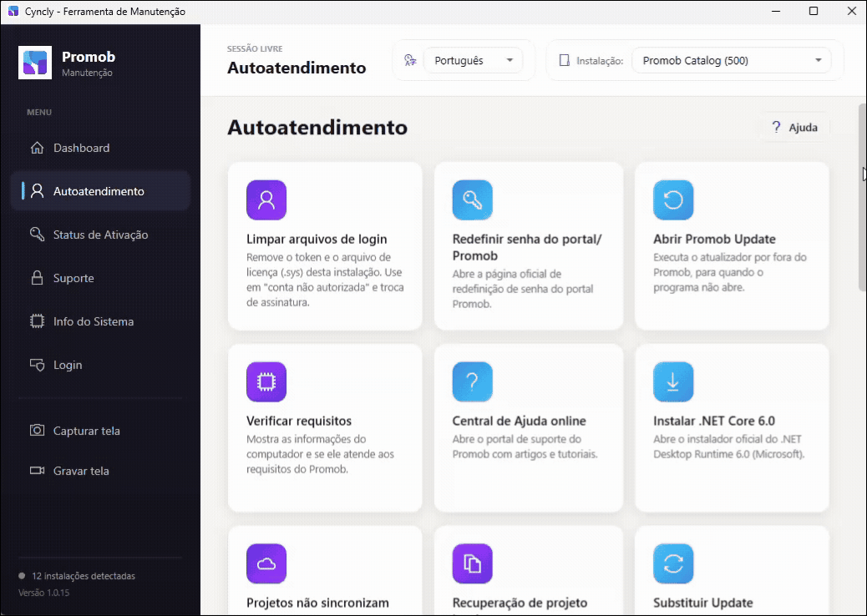Click the cloud icon on Projetos não sincronizam card
Image resolution: width=867 pixels, height=616 pixels.
(266, 563)
